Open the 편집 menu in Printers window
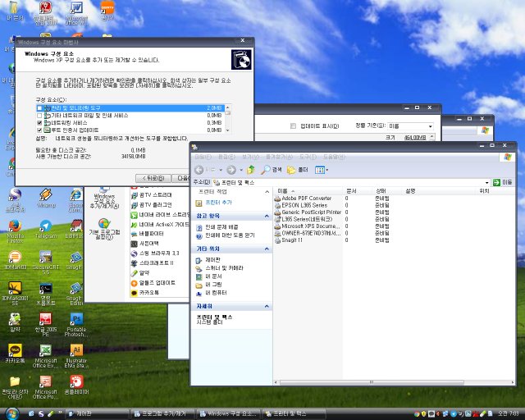525x420 pixels. 226,157
